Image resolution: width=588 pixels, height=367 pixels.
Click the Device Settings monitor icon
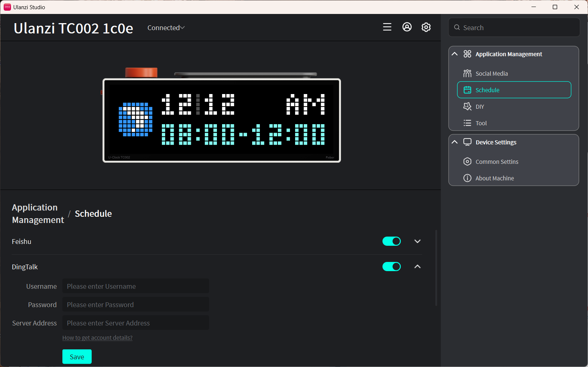(x=467, y=142)
